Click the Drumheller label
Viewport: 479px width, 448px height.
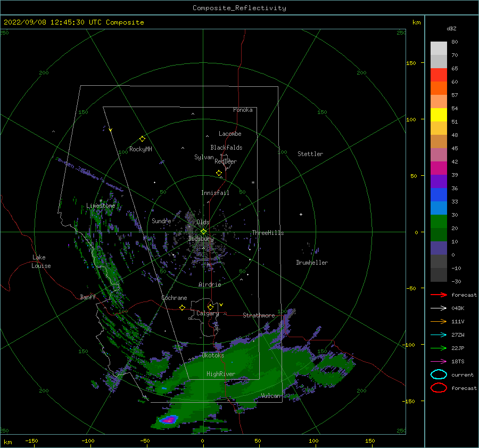312,263
